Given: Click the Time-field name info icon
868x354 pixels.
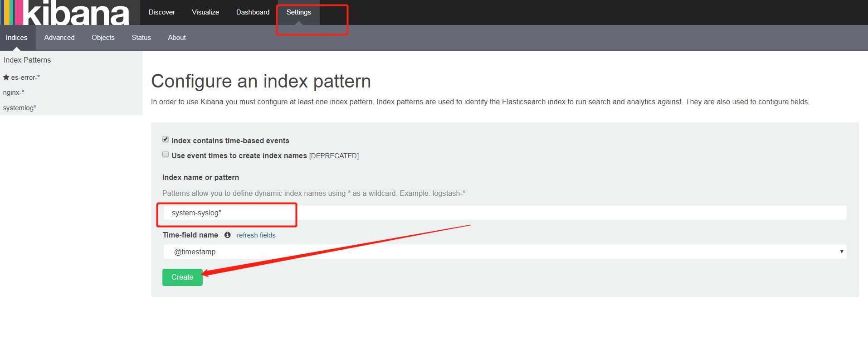Looking at the screenshot, I should coord(227,235).
